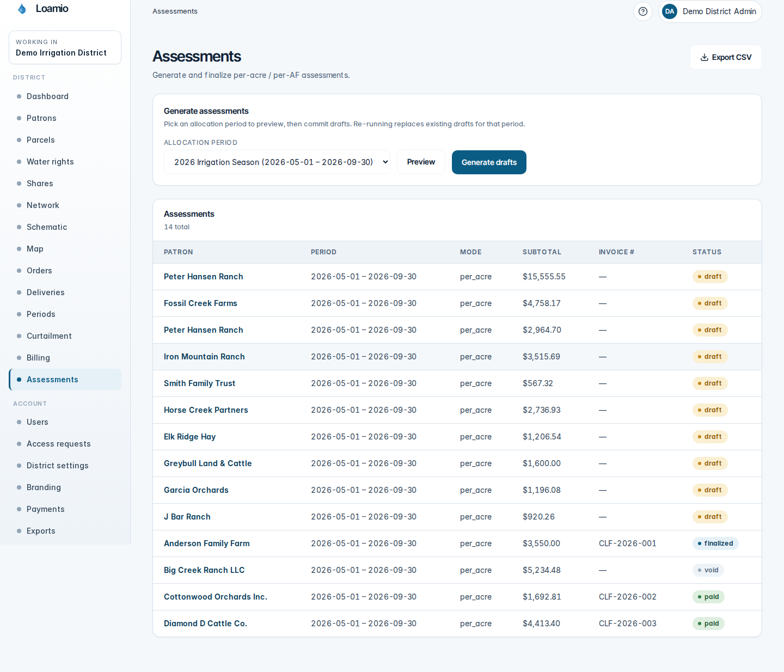Click paid badge for Diamond D Cattle
This screenshot has width=784, height=672.
click(708, 624)
